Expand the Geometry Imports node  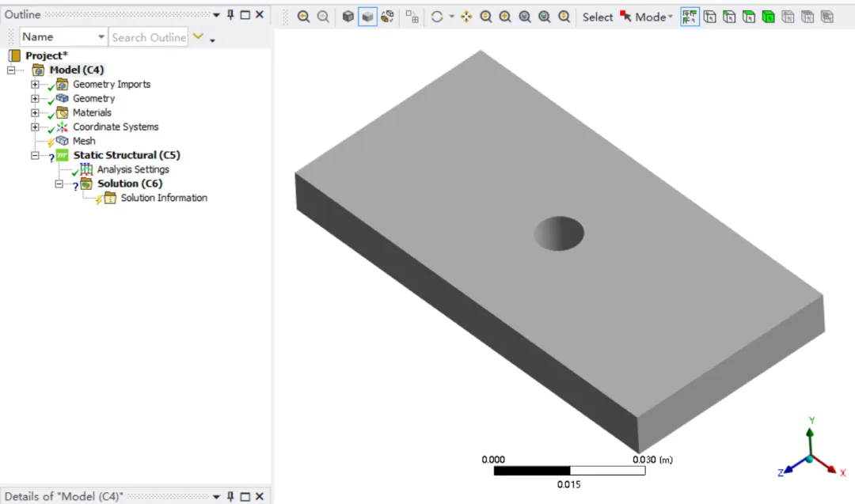[x=35, y=84]
